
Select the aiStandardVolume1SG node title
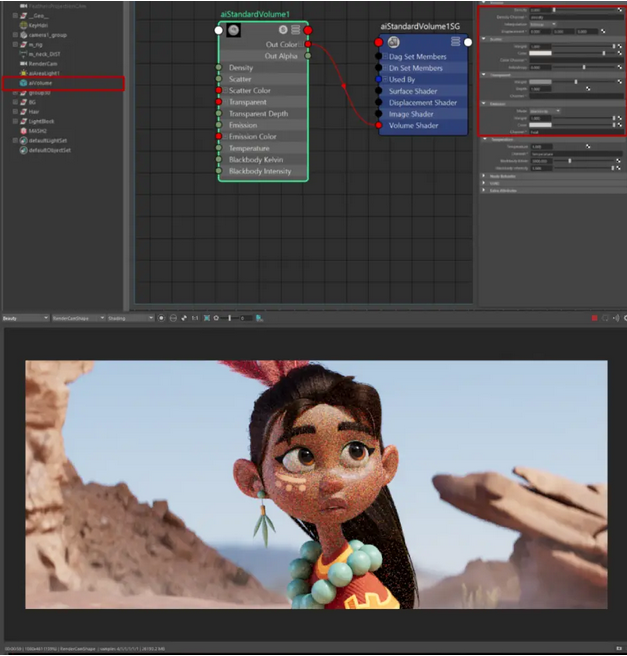coord(420,26)
